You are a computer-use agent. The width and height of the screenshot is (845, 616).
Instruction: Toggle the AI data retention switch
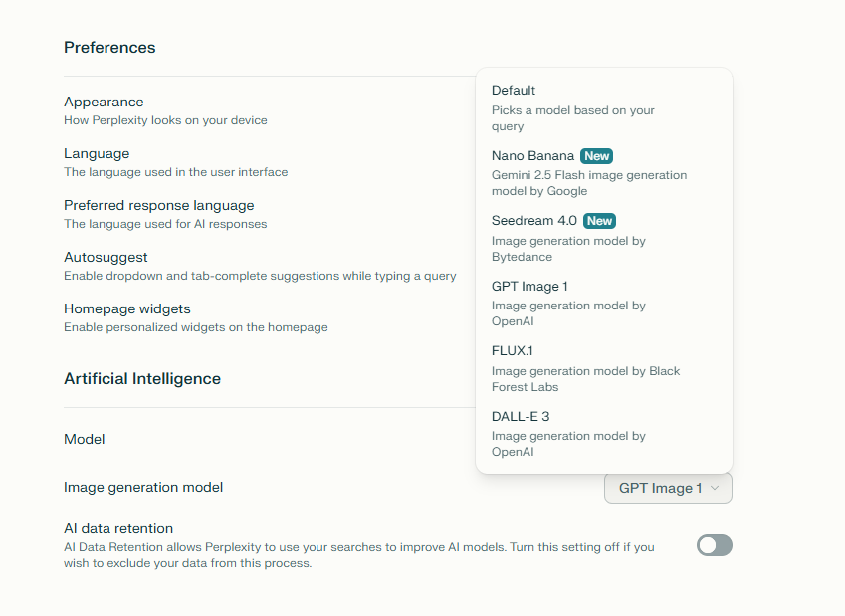(715, 545)
